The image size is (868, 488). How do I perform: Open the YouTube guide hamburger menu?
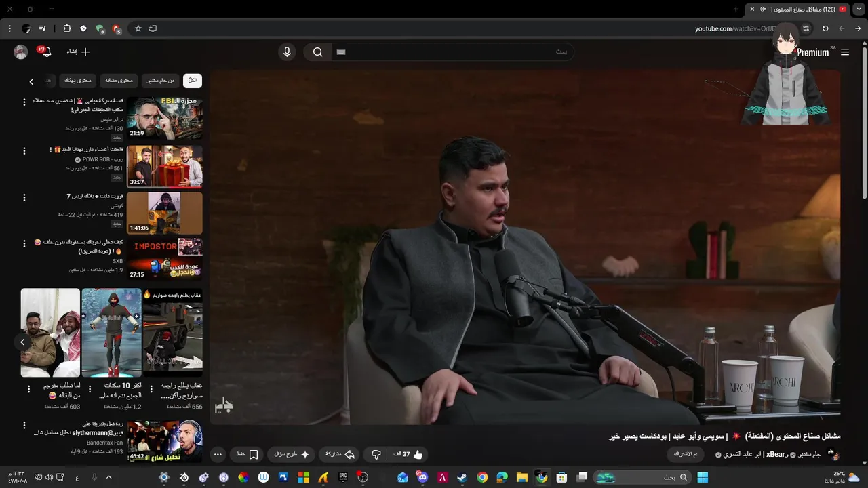click(844, 52)
